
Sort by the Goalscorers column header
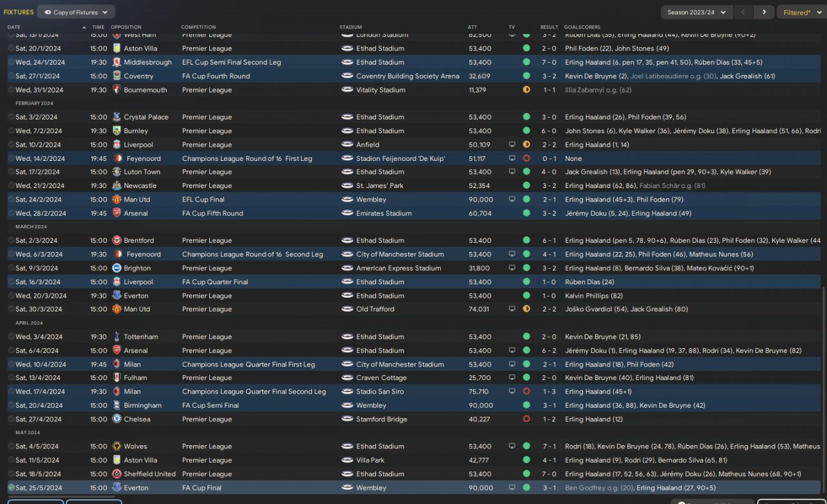(x=581, y=27)
